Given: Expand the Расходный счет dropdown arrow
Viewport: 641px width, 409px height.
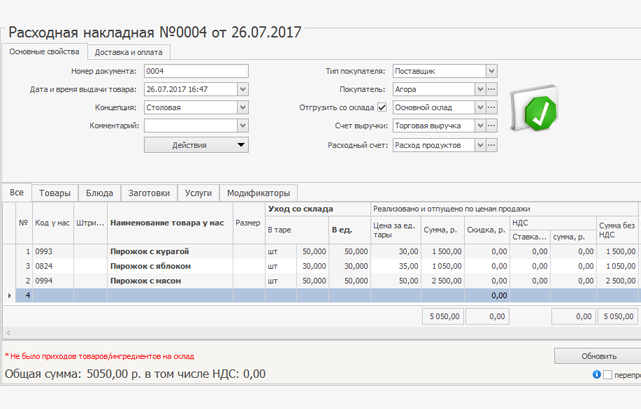Looking at the screenshot, I should [x=480, y=145].
